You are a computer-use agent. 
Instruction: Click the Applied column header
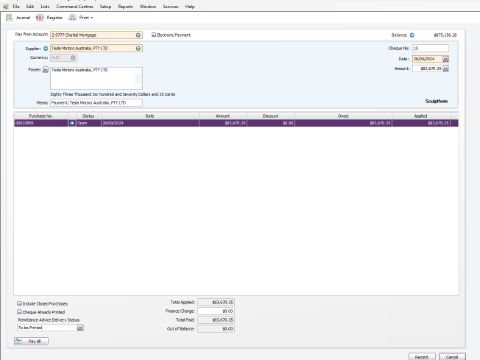pos(421,116)
